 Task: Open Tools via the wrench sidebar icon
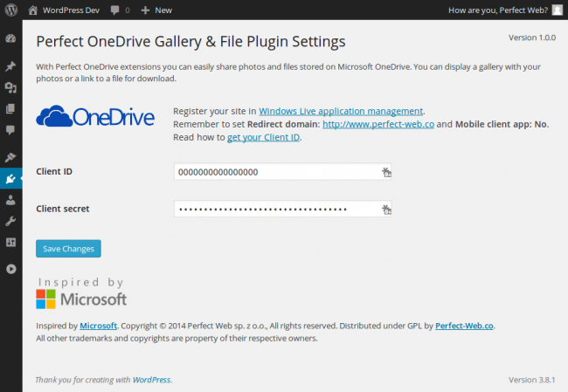[x=10, y=221]
